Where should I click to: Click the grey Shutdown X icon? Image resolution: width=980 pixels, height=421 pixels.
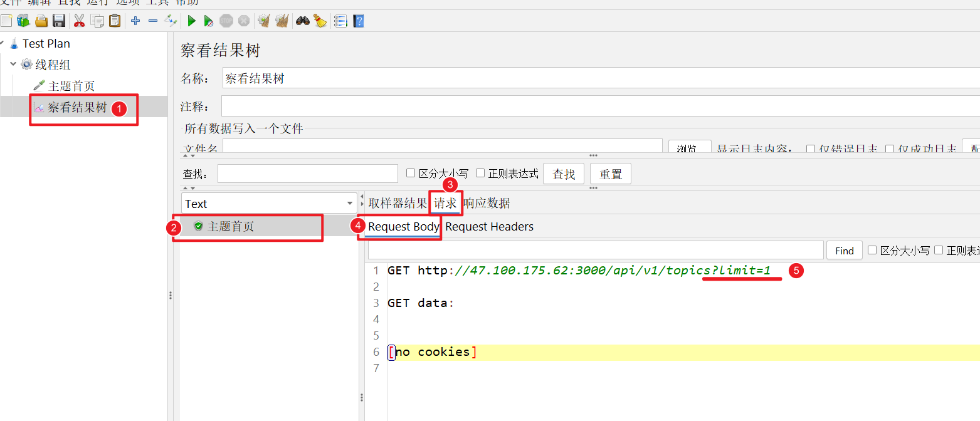pyautogui.click(x=244, y=21)
